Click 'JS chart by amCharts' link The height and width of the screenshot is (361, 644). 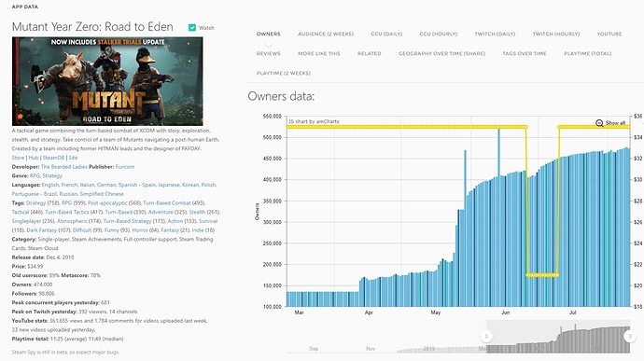[x=314, y=121]
